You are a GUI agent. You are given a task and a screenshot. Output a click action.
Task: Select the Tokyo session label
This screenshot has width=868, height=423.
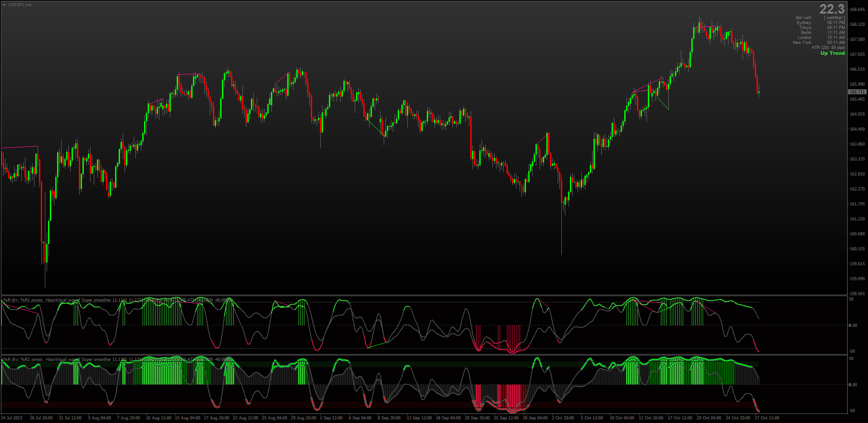point(805,28)
